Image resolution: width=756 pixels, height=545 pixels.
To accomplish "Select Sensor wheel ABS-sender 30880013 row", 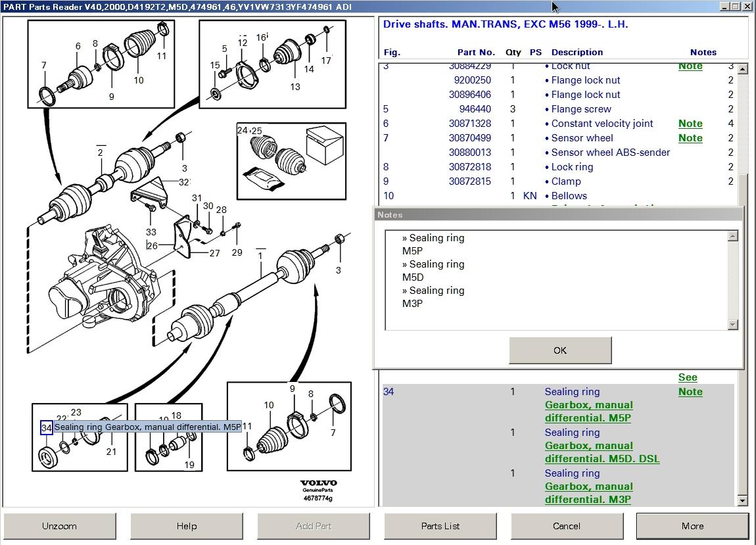I will [x=558, y=153].
